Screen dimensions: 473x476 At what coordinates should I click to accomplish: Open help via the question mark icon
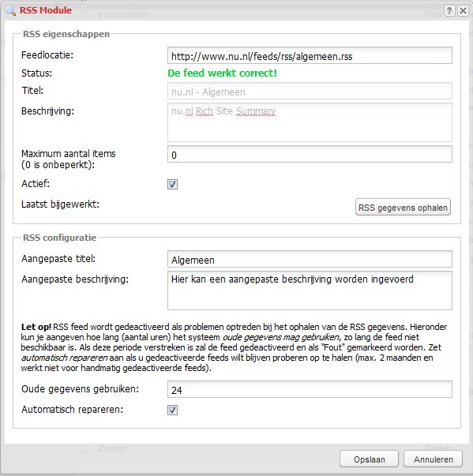pos(449,11)
